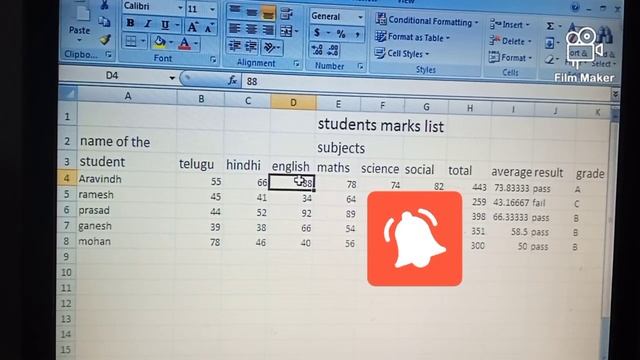The height and width of the screenshot is (360, 640).
Task: Open the Clipboard pane launcher
Action: (x=108, y=53)
